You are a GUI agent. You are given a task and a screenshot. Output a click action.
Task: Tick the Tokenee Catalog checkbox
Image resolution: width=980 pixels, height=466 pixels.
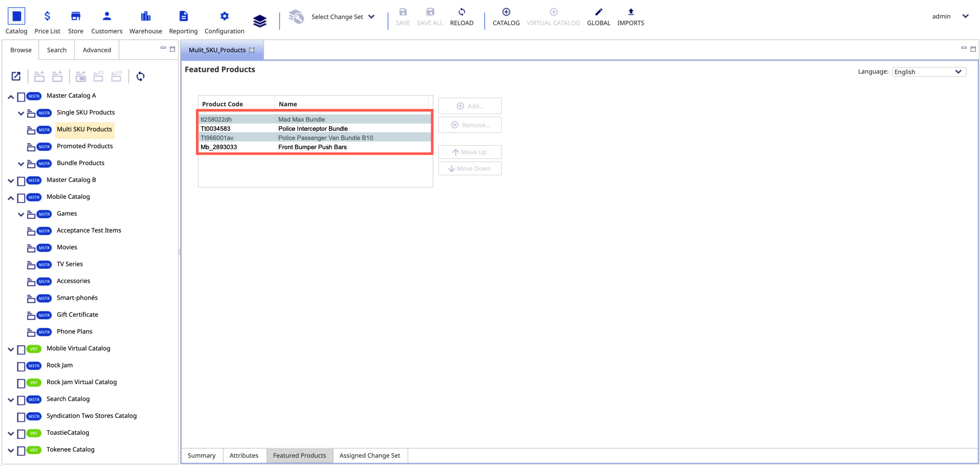(21, 451)
